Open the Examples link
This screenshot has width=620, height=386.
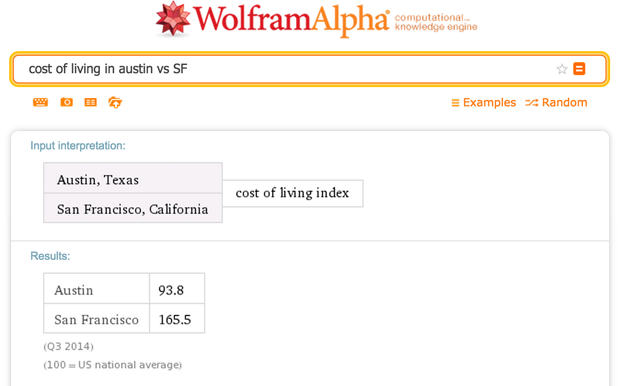(x=489, y=102)
